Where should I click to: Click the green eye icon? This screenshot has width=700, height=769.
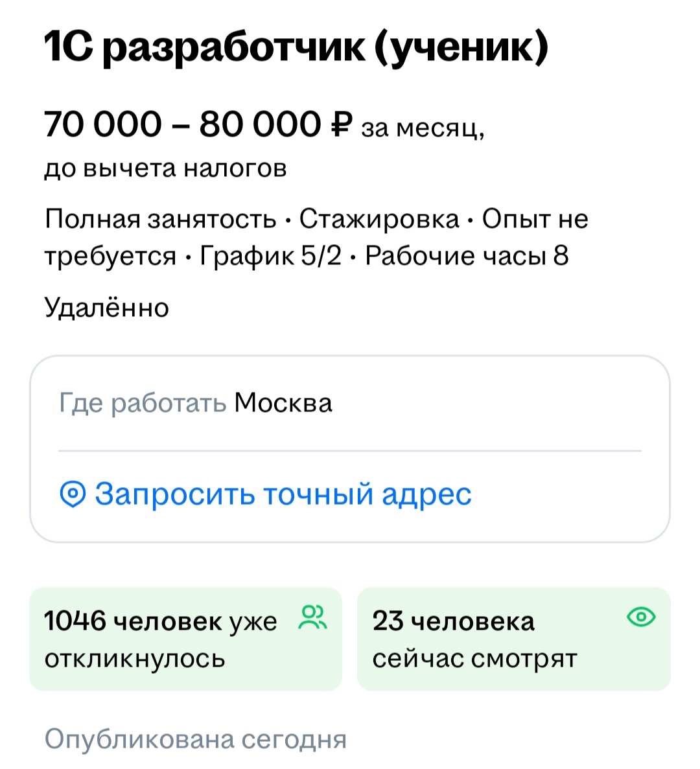(642, 617)
